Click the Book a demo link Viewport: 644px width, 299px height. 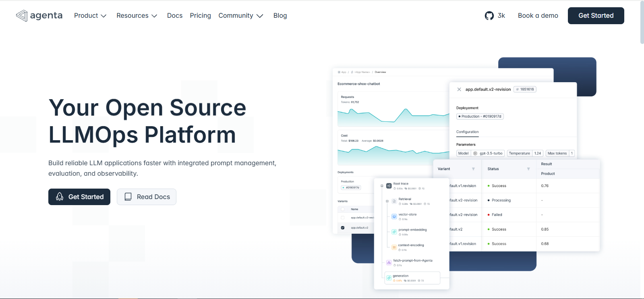[x=538, y=16]
